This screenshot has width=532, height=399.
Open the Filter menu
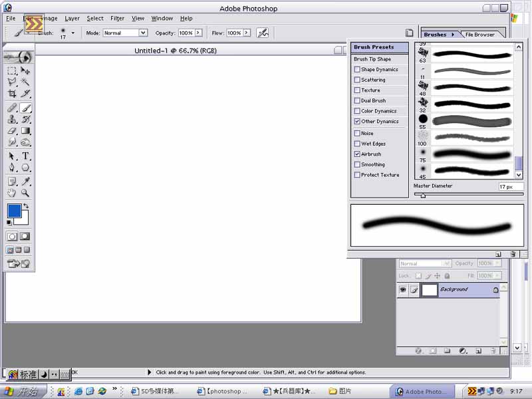pos(118,19)
